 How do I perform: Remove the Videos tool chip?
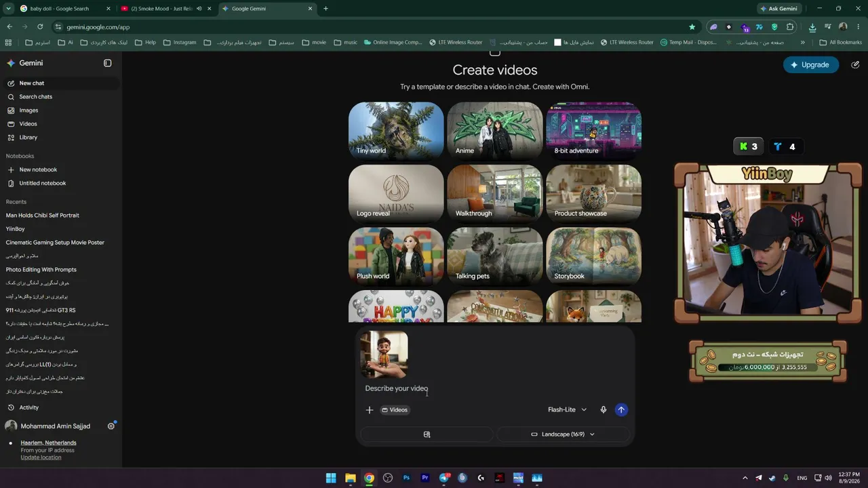tap(395, 410)
